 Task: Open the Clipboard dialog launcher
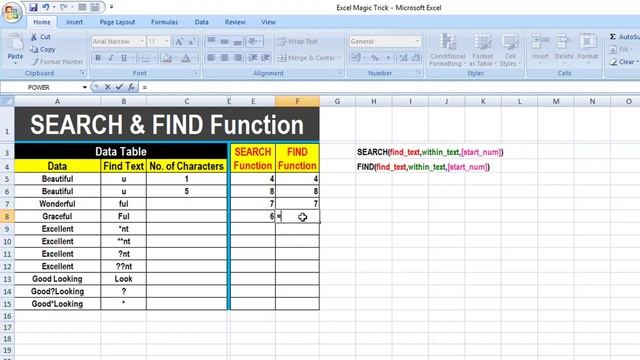83,73
